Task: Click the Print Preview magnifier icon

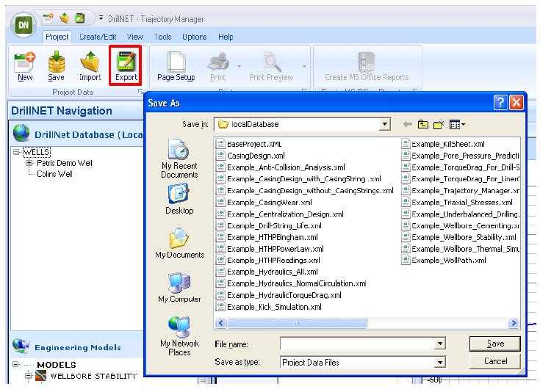Action: pos(272,61)
